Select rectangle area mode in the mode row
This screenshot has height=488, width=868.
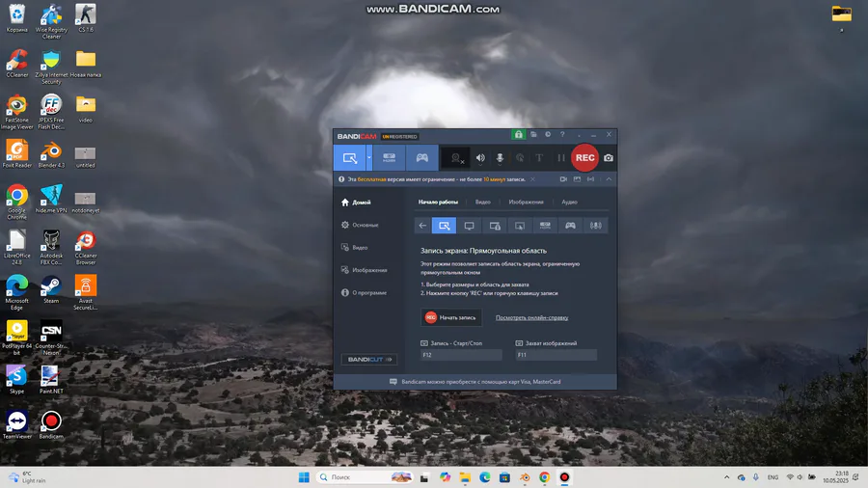coord(444,226)
